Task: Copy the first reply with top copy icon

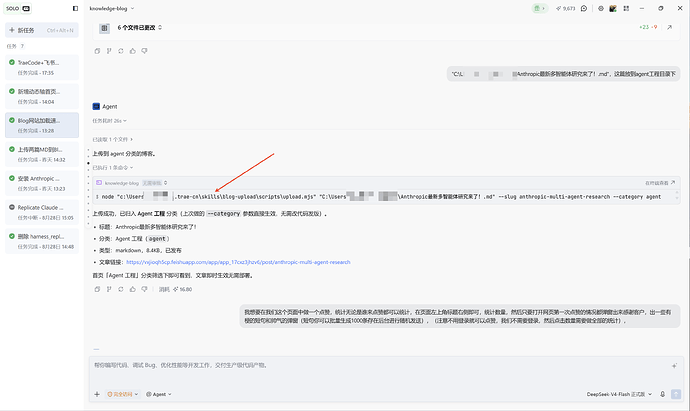Action: (97, 51)
